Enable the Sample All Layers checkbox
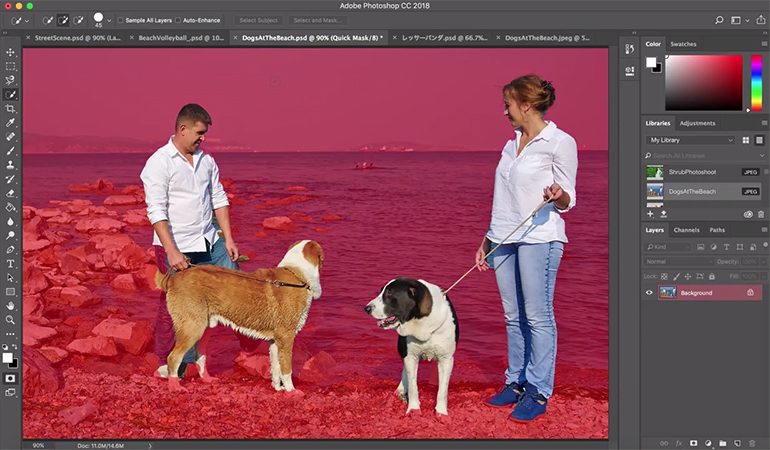 121,20
